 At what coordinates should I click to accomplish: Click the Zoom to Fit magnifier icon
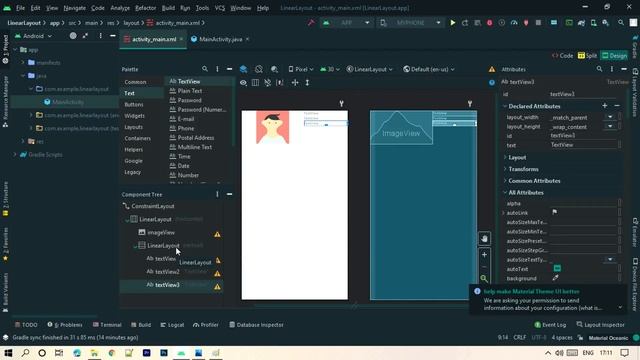(484, 278)
